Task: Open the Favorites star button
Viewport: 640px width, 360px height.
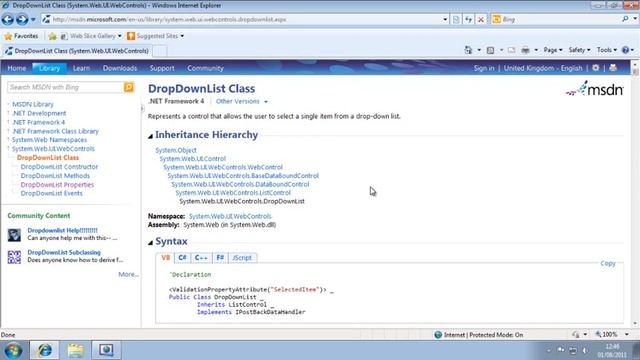Action: (21, 36)
